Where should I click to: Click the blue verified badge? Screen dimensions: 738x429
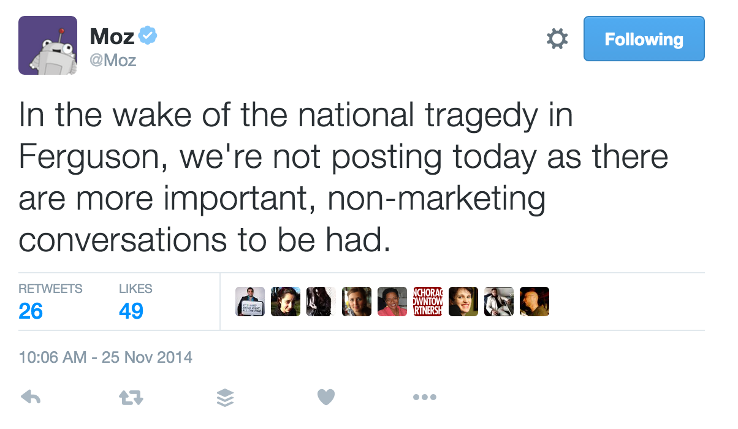point(149,38)
